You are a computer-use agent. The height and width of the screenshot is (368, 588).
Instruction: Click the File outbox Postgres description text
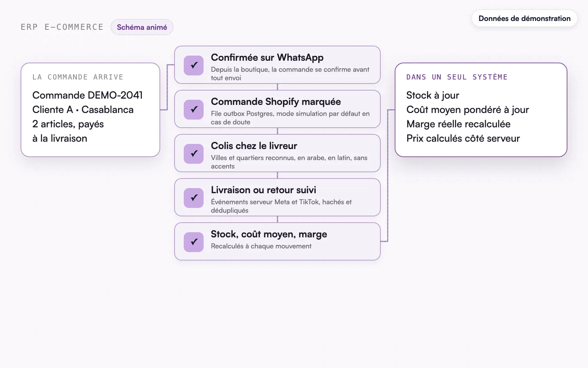coord(290,118)
